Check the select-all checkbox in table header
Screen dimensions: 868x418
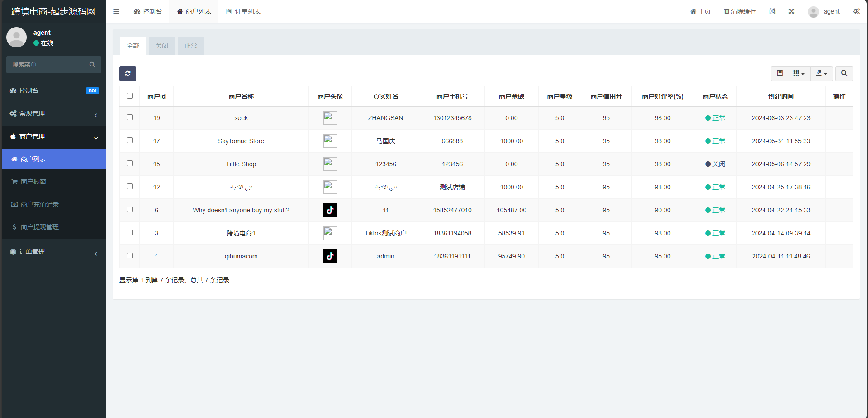coord(130,96)
